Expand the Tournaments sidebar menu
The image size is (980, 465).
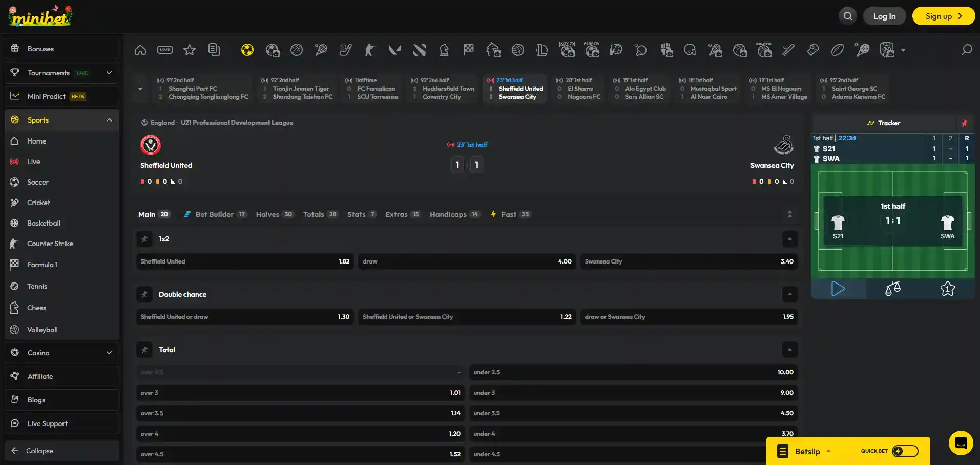[x=109, y=73]
